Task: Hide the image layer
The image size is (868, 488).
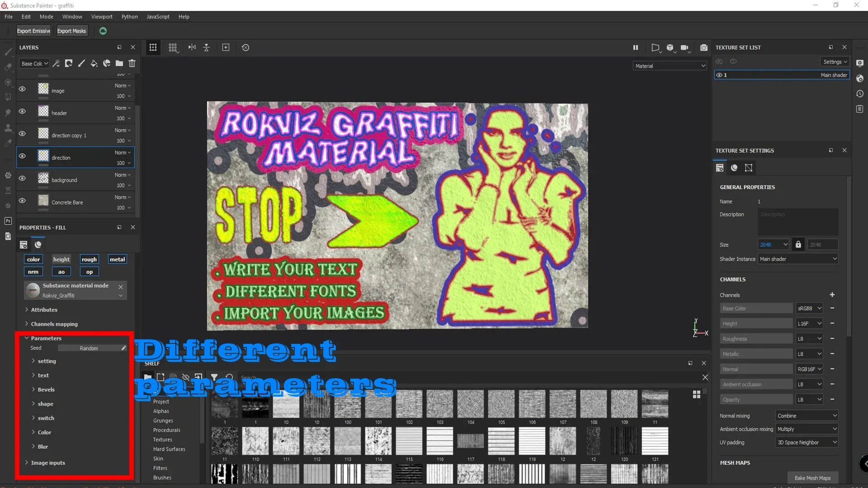Action: (22, 89)
